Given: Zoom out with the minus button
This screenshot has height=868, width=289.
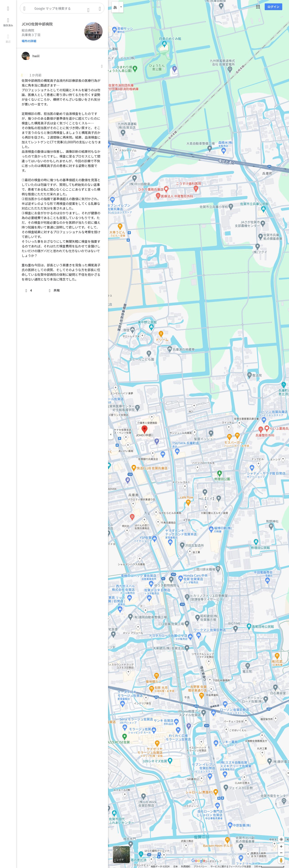Looking at the screenshot, I should pyautogui.click(x=281, y=853).
